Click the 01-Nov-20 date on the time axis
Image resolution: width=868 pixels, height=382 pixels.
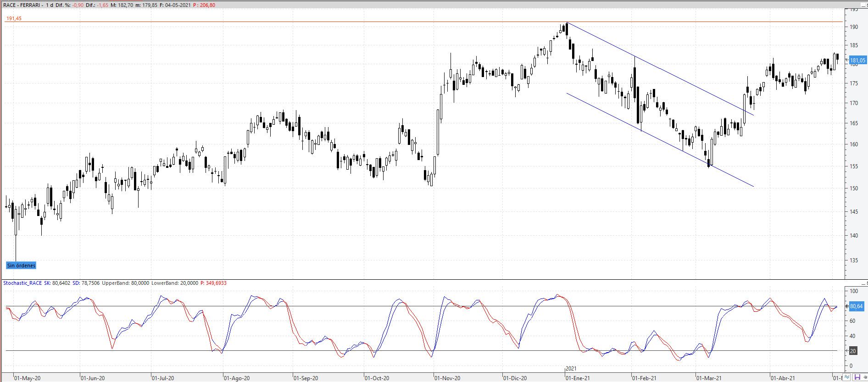click(447, 378)
